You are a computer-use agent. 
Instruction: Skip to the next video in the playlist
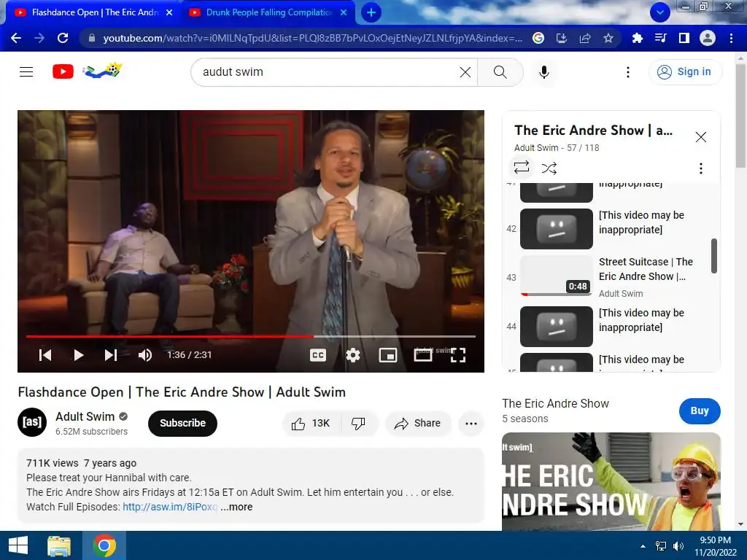(x=111, y=355)
